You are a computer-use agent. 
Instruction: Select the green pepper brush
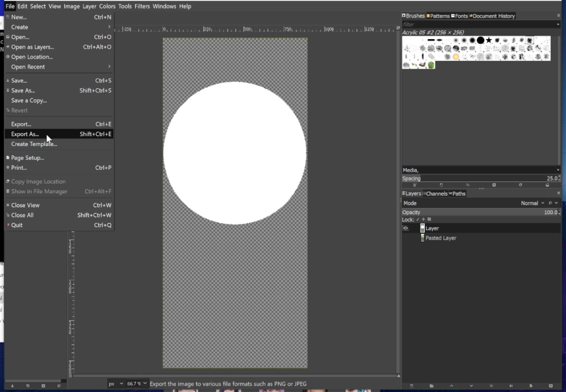coord(431,65)
